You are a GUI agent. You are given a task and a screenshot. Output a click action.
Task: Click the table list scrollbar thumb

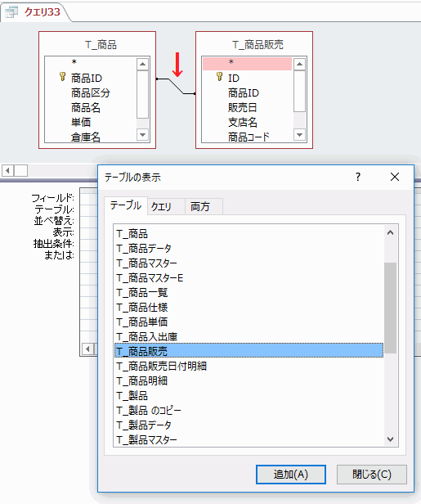coord(391,308)
